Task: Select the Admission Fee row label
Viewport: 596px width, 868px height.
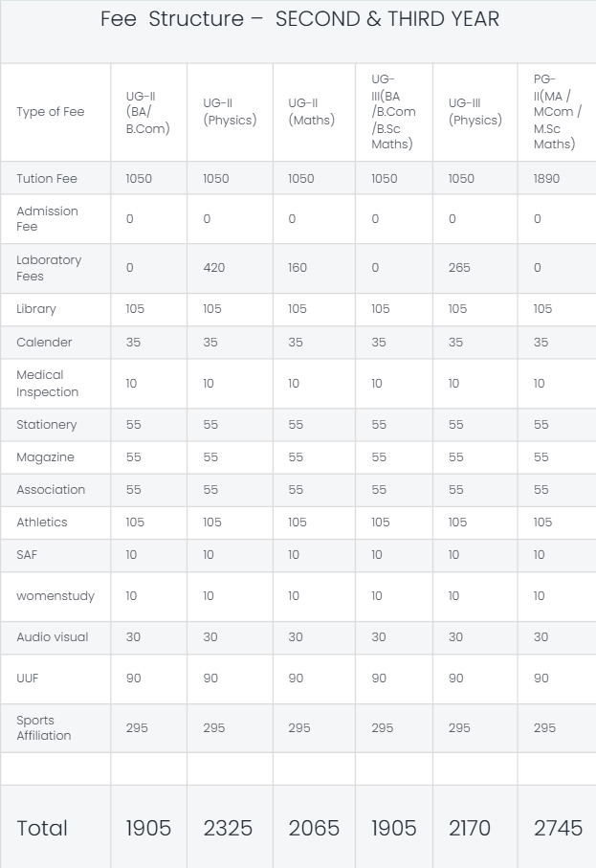Action: [x=47, y=219]
